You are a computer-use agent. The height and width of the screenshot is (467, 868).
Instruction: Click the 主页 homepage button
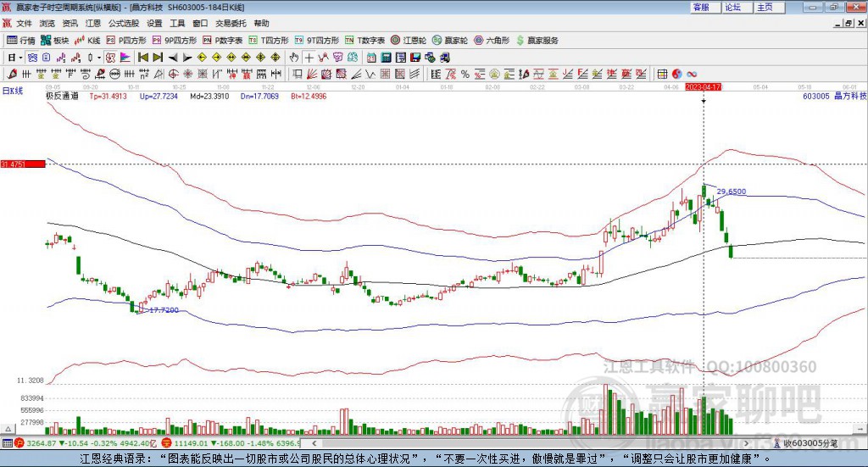click(770, 7)
